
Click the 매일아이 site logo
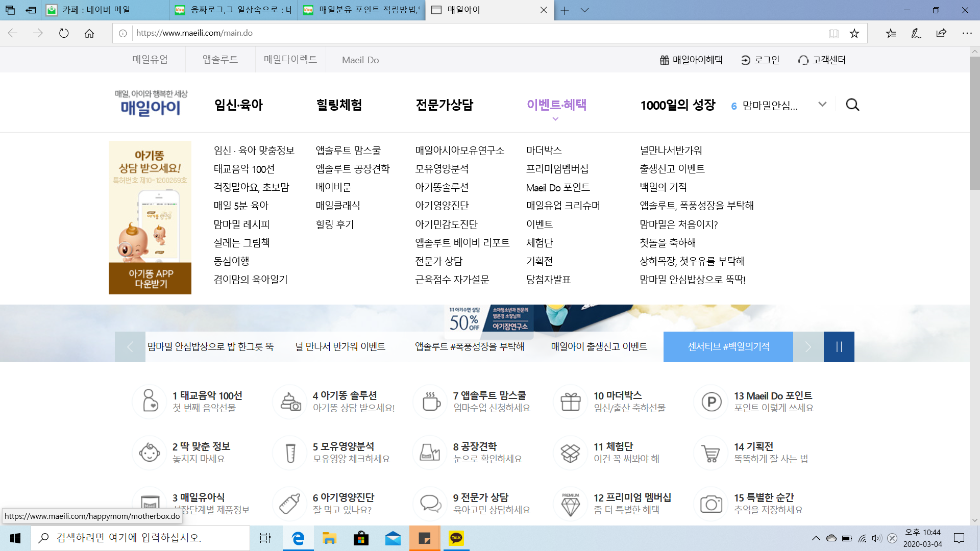(x=151, y=103)
